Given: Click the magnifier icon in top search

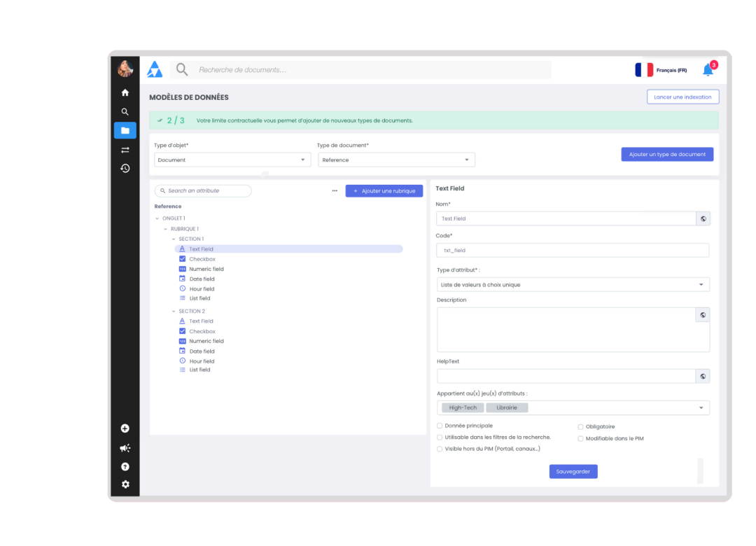Looking at the screenshot, I should tap(182, 69).
